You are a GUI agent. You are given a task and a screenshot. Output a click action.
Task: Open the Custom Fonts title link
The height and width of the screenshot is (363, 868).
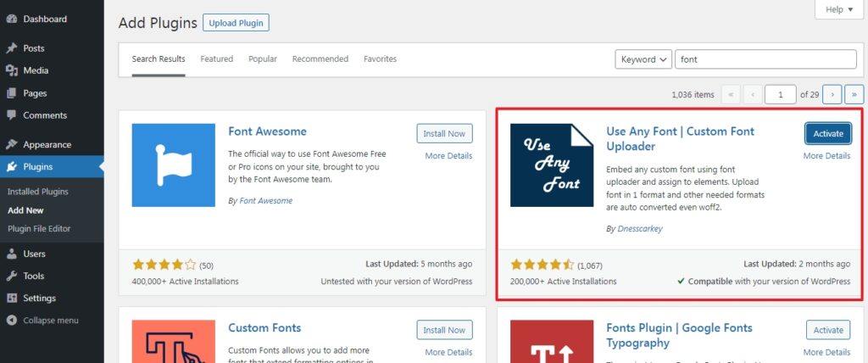(264, 328)
